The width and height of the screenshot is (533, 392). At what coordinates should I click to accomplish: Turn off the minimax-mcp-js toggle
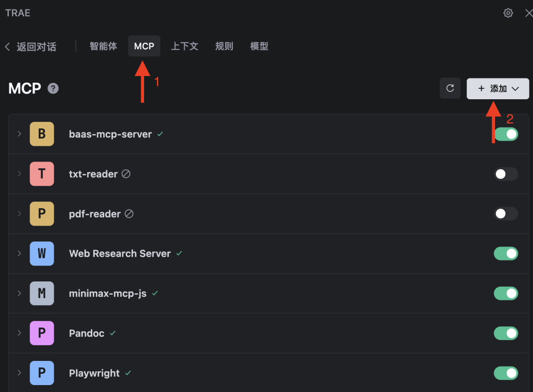pyautogui.click(x=506, y=293)
